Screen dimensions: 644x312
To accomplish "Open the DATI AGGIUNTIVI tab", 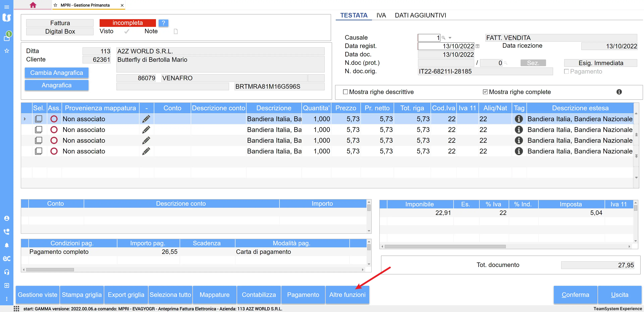I will click(420, 15).
